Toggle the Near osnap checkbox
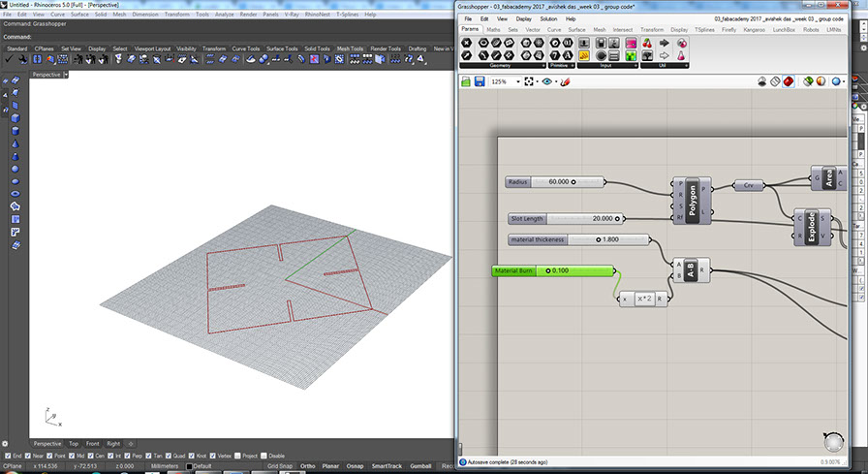The width and height of the screenshot is (868, 474). (30, 456)
